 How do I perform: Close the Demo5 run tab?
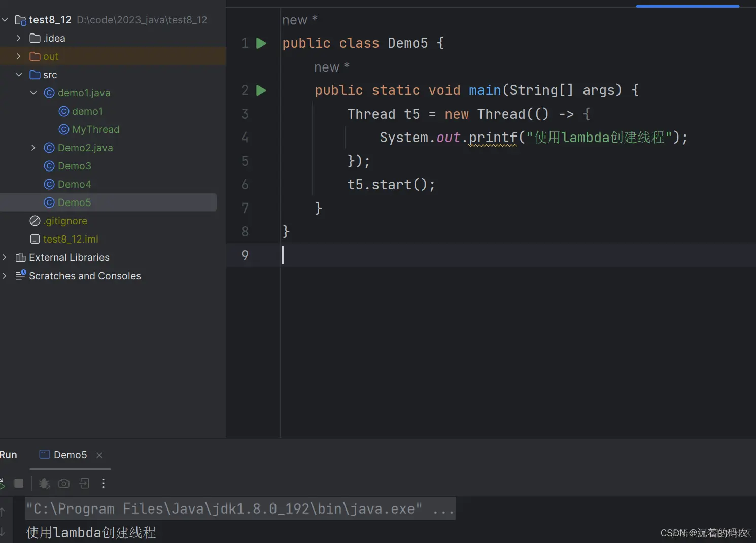tap(99, 455)
